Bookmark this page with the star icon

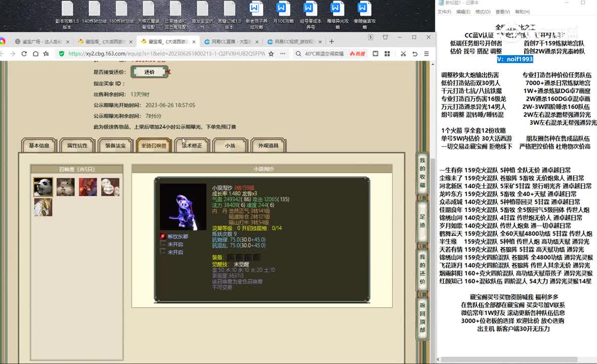coord(271,54)
